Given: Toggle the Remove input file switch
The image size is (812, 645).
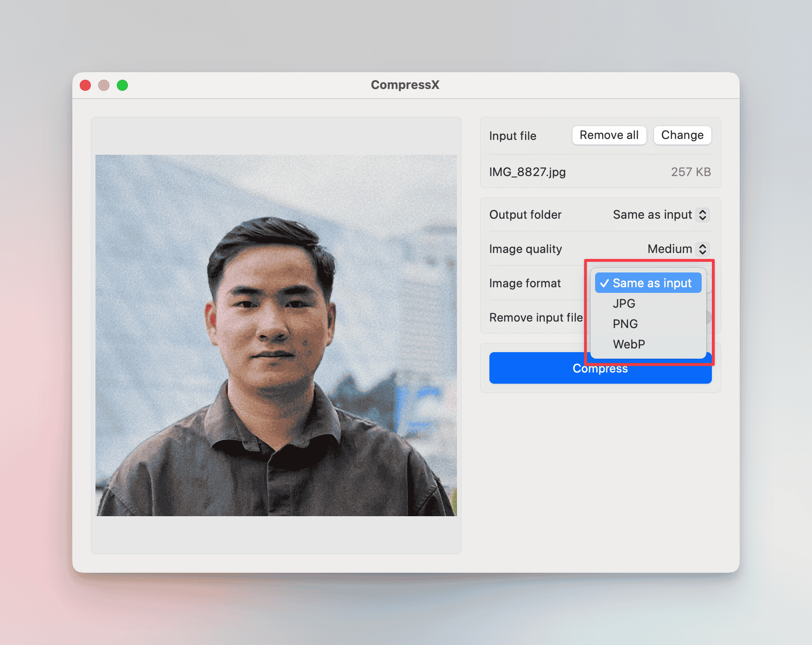Looking at the screenshot, I should 708,317.
